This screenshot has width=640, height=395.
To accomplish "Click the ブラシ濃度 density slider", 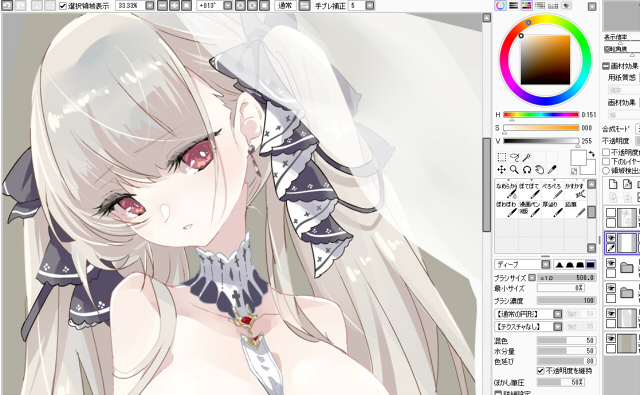I will [566, 300].
